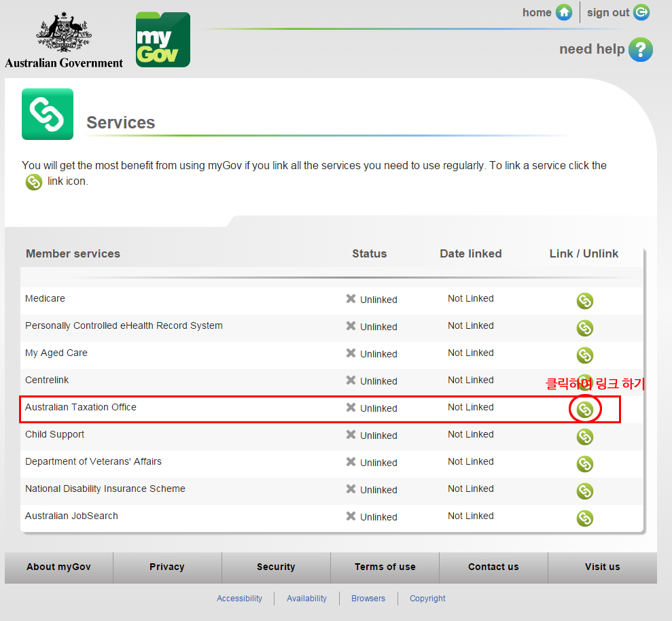Click the Status column header
The height and width of the screenshot is (621, 672).
pos(370,253)
